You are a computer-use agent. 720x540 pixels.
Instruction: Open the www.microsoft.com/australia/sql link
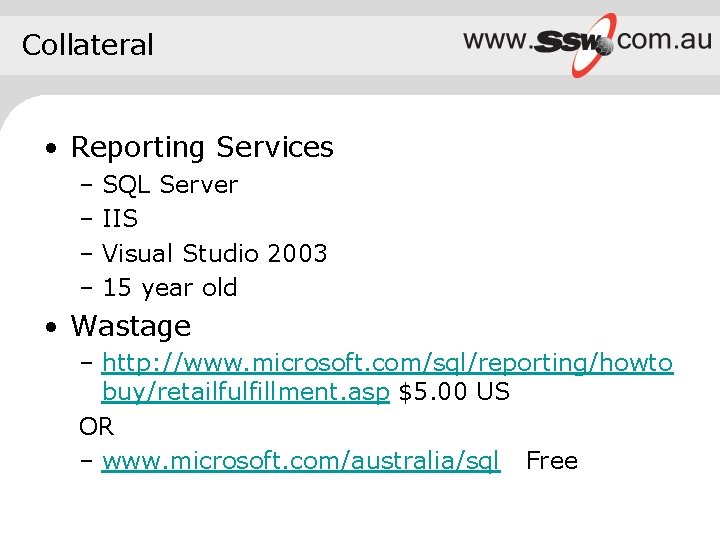click(x=300, y=461)
